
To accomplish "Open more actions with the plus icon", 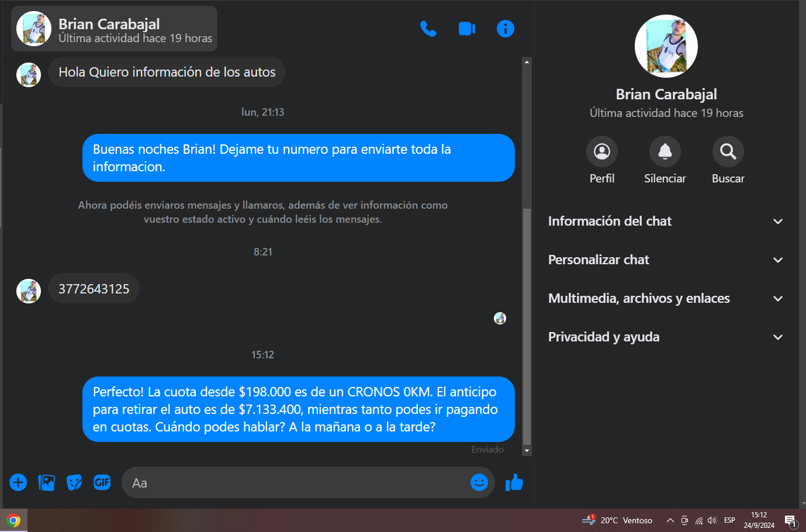I will point(18,482).
